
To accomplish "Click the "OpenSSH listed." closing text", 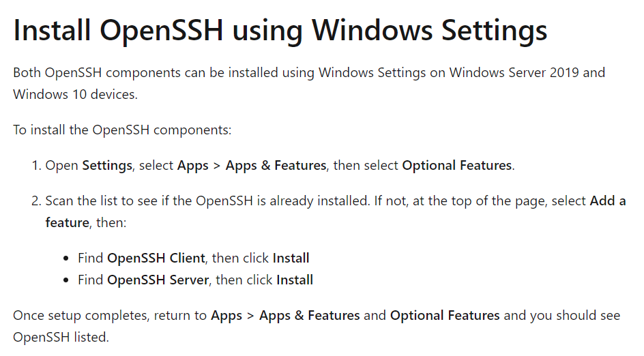I will [61, 338].
